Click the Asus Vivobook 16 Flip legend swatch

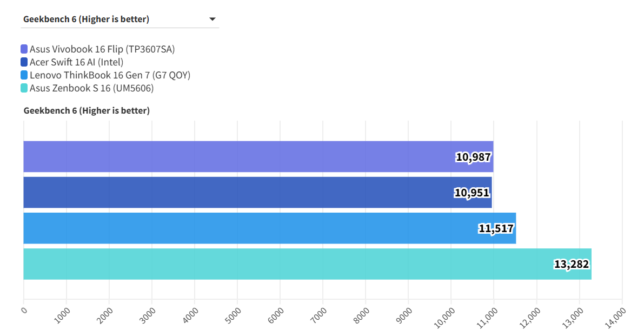(x=24, y=49)
